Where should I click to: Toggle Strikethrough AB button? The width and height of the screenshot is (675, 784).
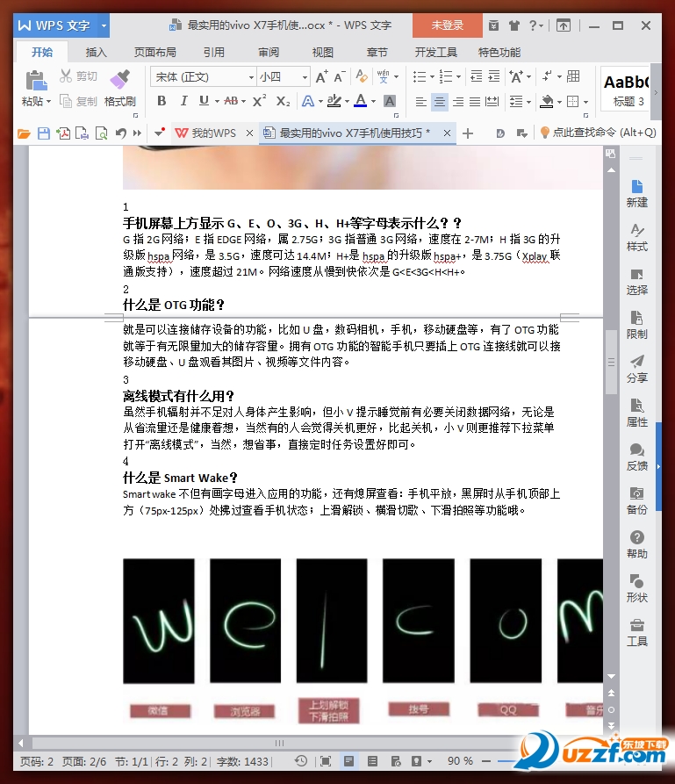231,101
